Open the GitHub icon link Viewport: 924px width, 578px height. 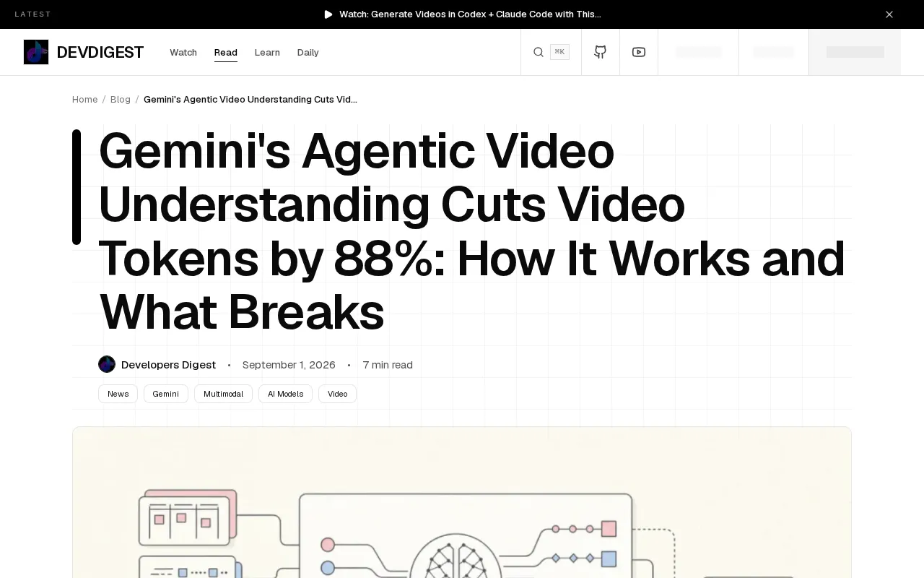601,52
